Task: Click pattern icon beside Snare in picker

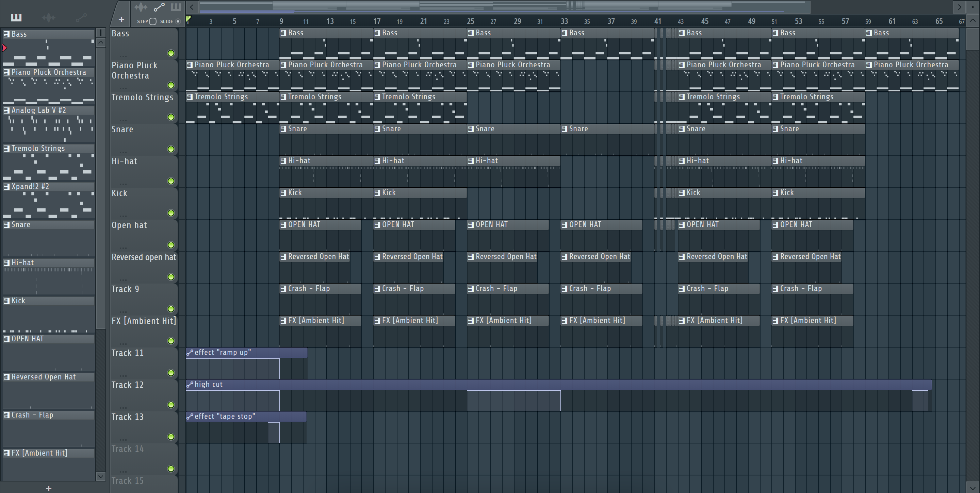Action: (x=6, y=224)
